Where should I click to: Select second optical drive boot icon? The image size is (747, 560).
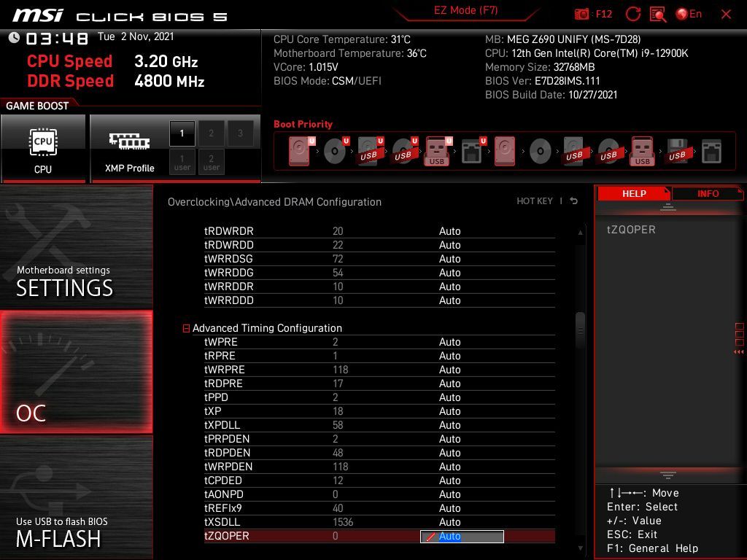tap(541, 151)
